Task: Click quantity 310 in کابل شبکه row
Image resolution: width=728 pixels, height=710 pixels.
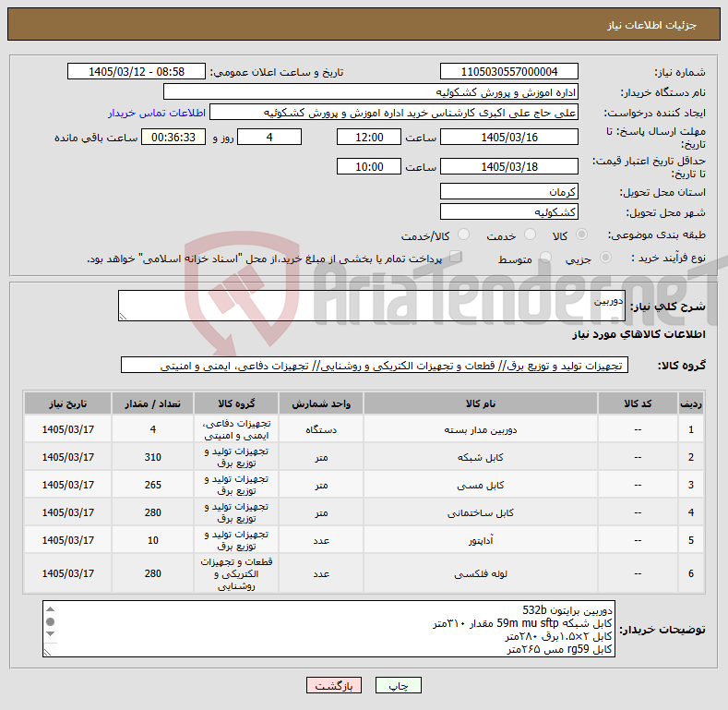Action: point(153,457)
